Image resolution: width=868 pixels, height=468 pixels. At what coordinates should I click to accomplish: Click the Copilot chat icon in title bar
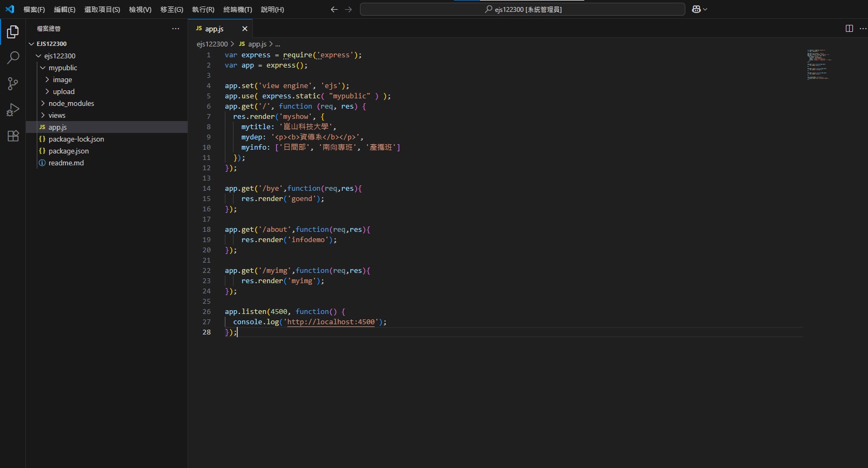point(696,9)
